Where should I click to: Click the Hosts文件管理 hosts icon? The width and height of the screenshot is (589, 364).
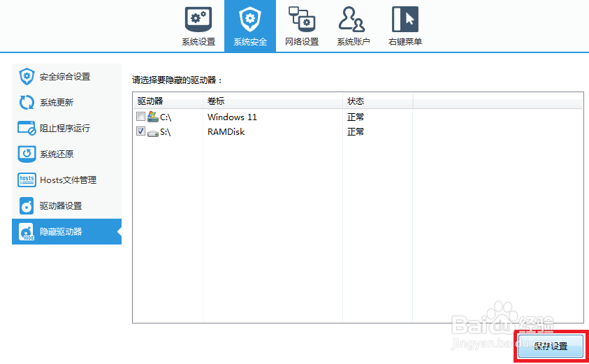tap(27, 180)
